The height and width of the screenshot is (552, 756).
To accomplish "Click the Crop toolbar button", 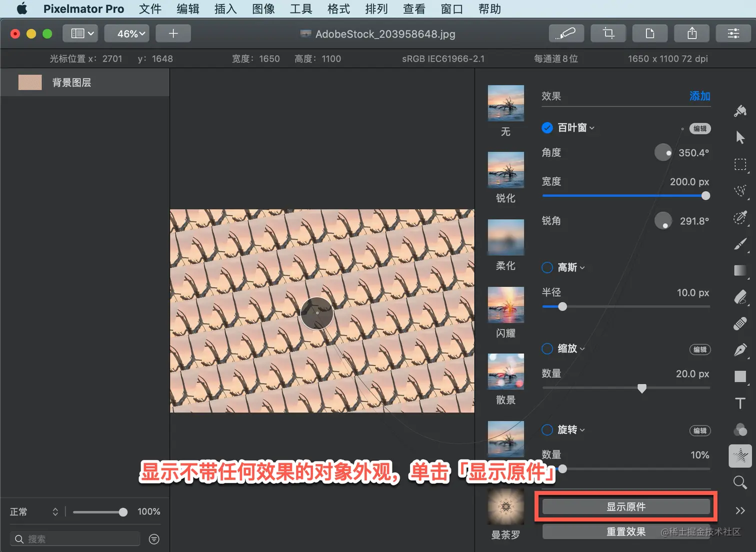I will pyautogui.click(x=608, y=34).
